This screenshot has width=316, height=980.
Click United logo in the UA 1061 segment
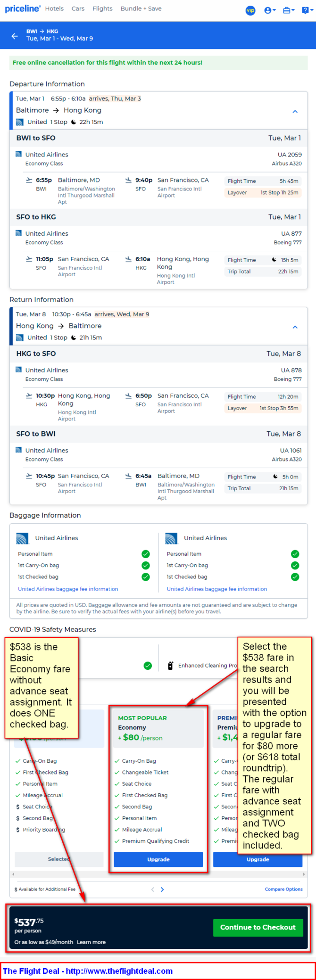click(18, 450)
